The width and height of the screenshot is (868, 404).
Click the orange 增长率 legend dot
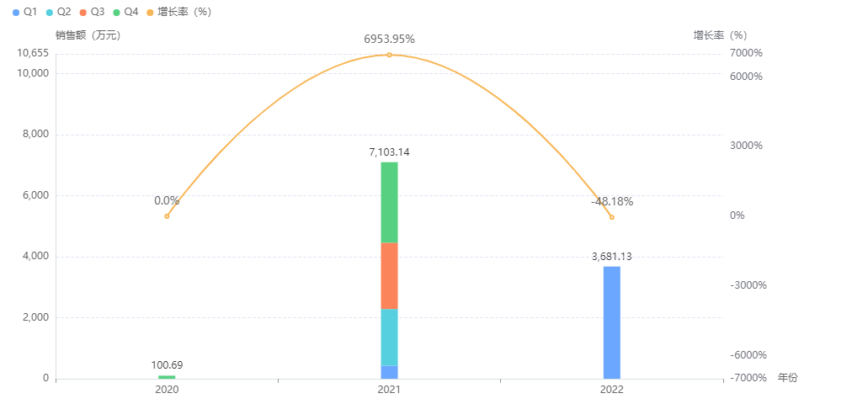point(150,12)
